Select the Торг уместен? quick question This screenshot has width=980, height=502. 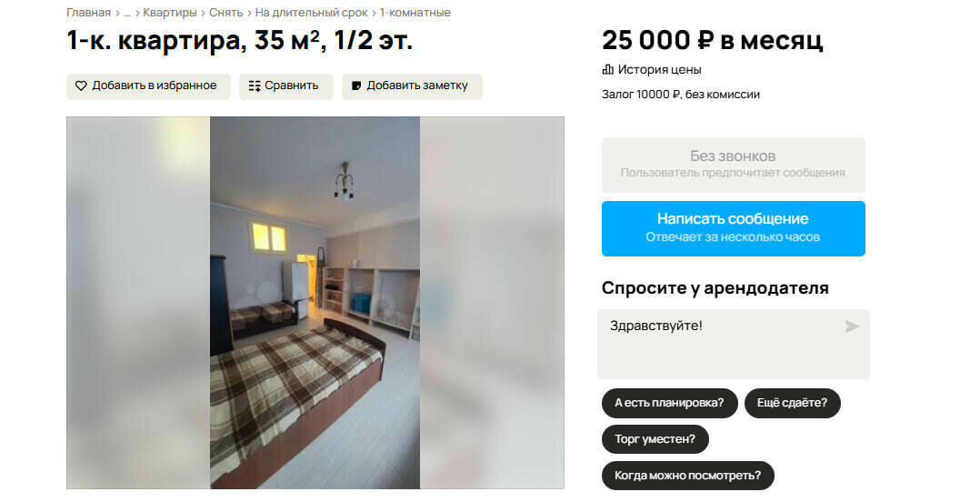pos(655,439)
